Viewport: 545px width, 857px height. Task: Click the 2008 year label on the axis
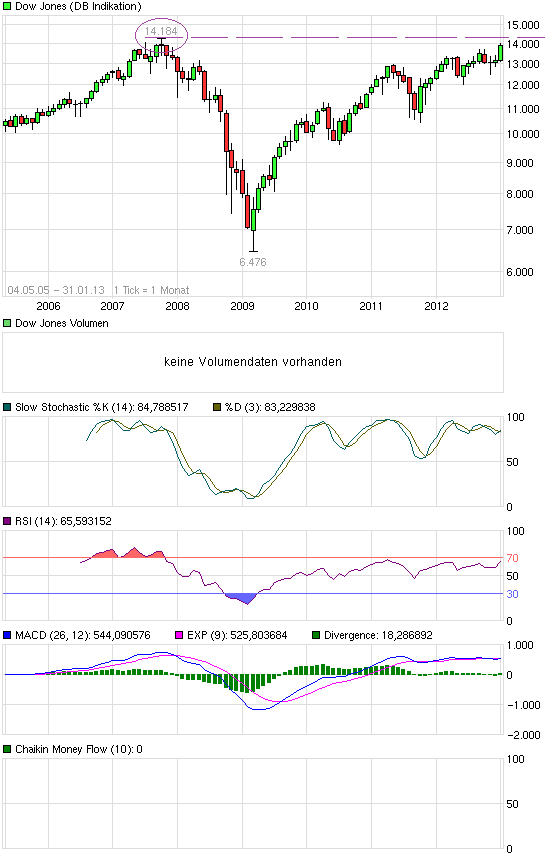pyautogui.click(x=177, y=306)
